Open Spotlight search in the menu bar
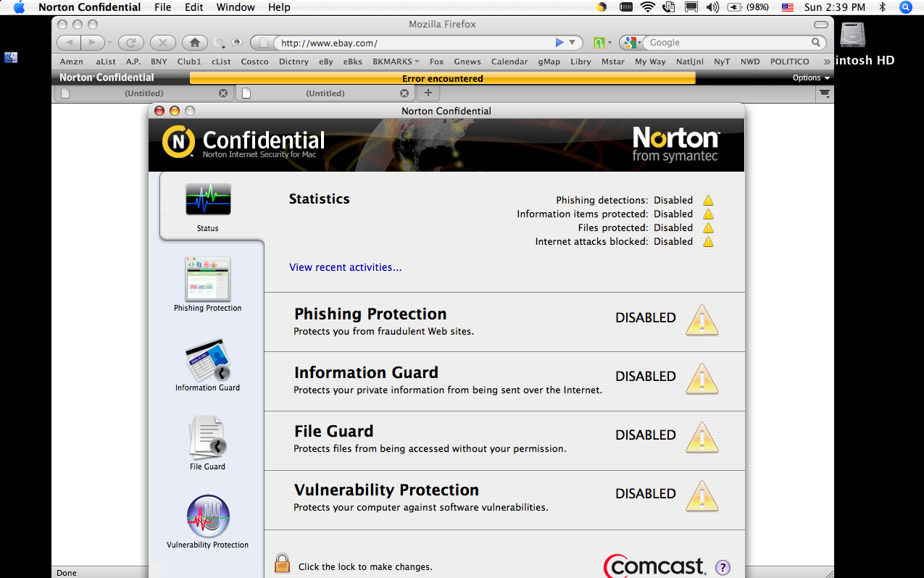This screenshot has height=578, width=924. [x=905, y=7]
